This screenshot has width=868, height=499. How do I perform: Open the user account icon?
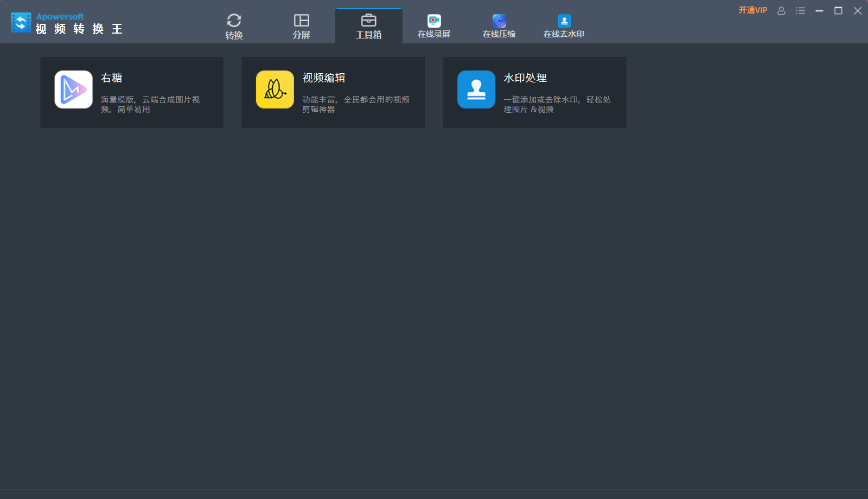781,11
